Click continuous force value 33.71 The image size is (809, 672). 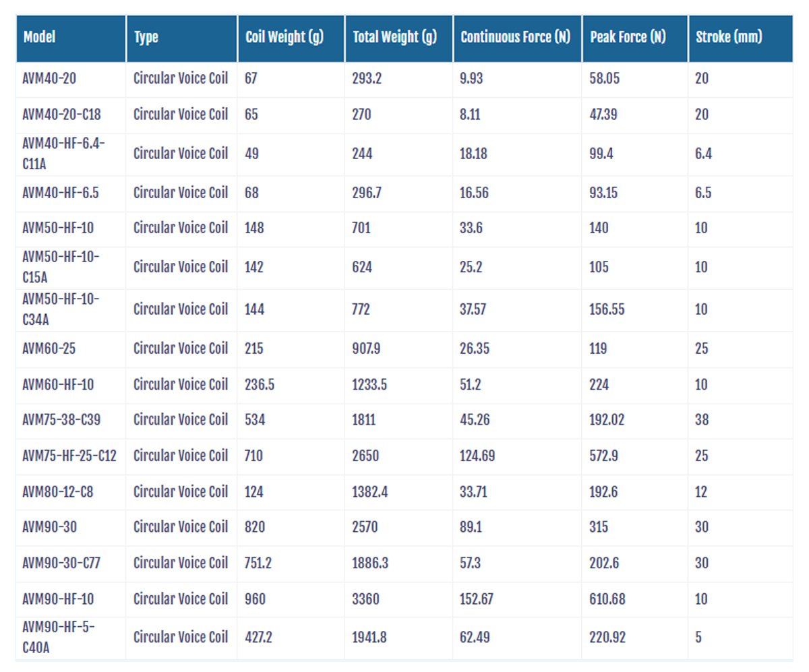click(x=473, y=492)
